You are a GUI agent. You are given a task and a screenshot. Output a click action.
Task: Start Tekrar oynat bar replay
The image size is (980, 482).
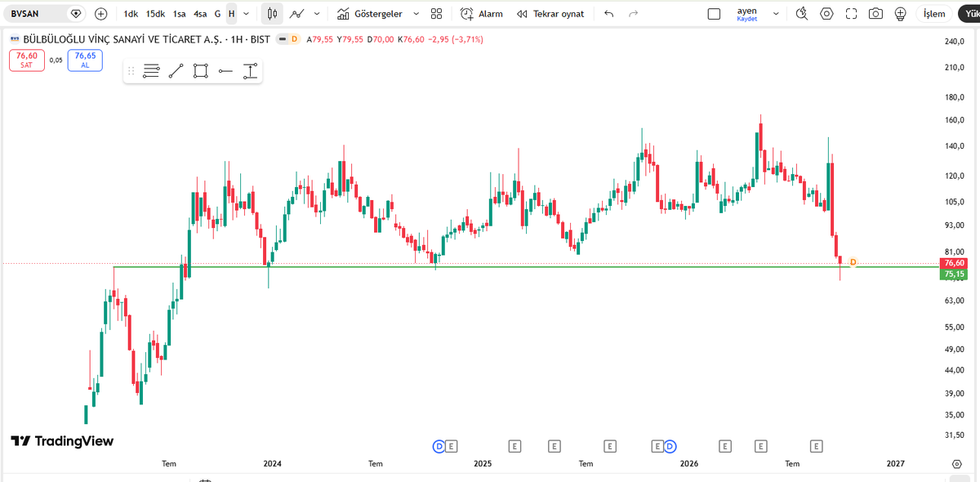tap(550, 14)
